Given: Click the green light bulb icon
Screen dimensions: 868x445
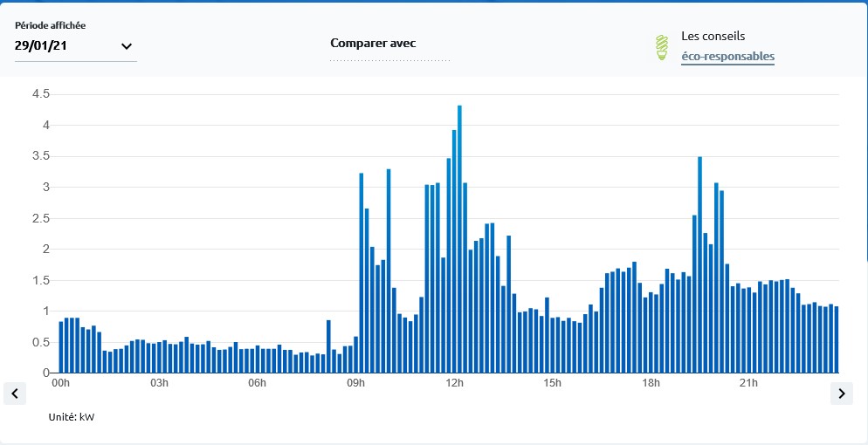Looking at the screenshot, I should click(x=662, y=47).
